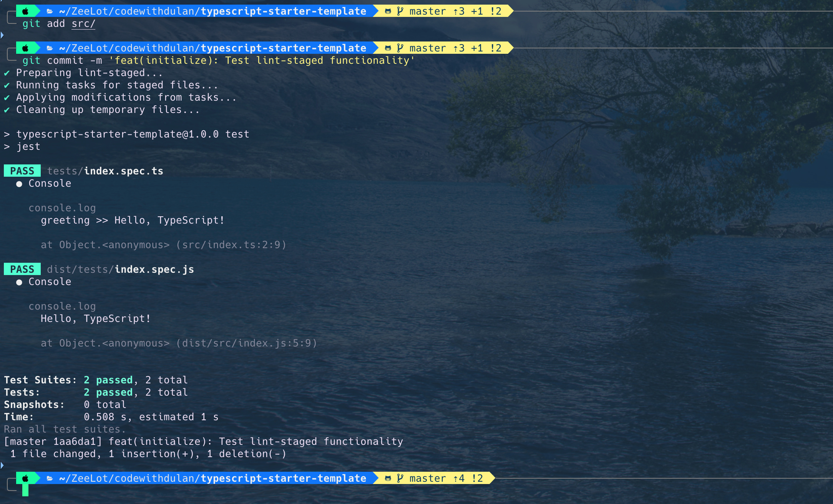Image resolution: width=833 pixels, height=504 pixels.
Task: Click the PASS badge for tests/index.spec.ts
Action: (22, 171)
